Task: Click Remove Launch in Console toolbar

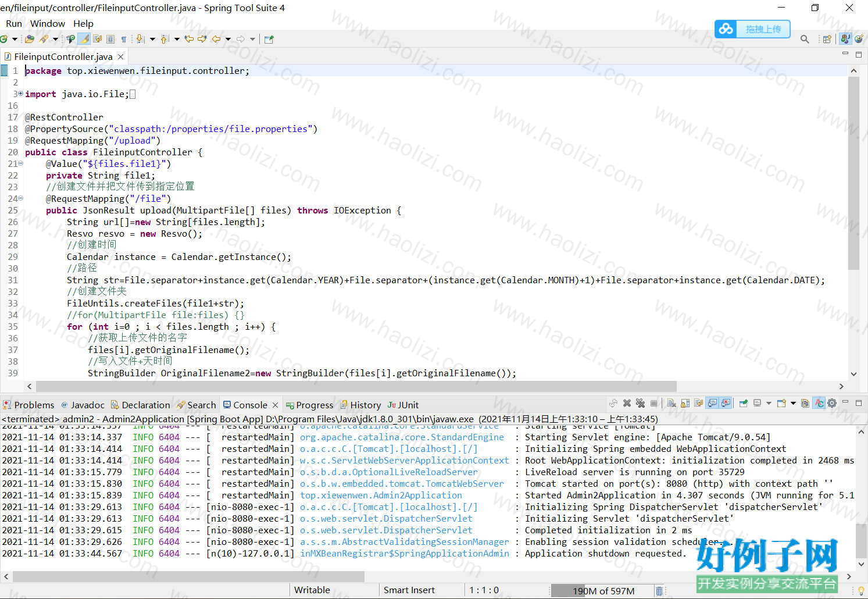Action: tap(627, 403)
